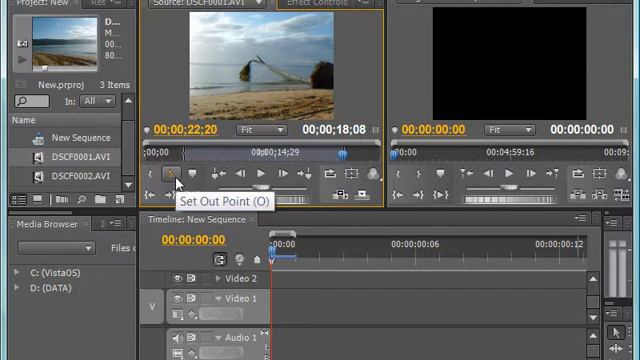
Task: Step back one frame in Source monitor
Action: tap(240, 174)
